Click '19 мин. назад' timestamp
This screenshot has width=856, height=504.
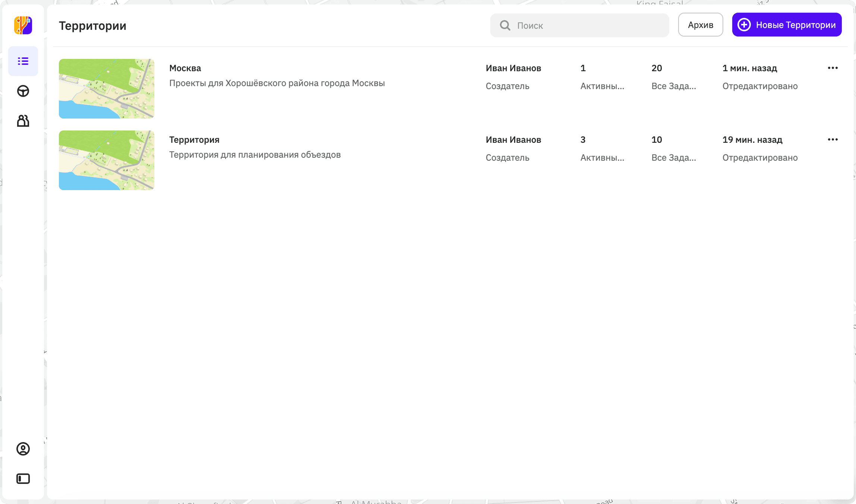(752, 140)
